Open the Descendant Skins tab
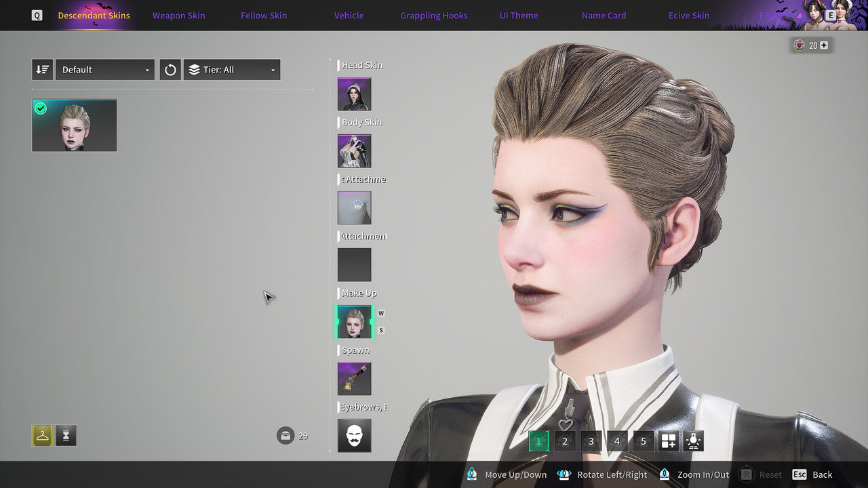Image resolution: width=868 pixels, height=488 pixels. point(94,15)
